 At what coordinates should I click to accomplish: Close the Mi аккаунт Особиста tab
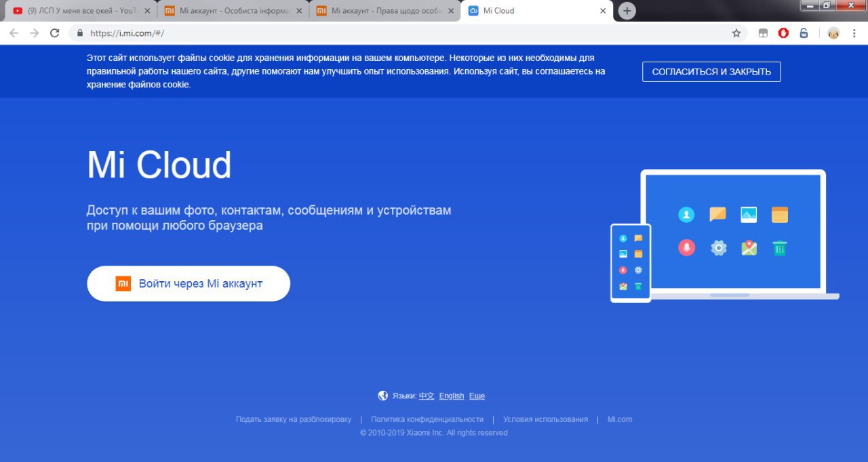click(x=299, y=11)
